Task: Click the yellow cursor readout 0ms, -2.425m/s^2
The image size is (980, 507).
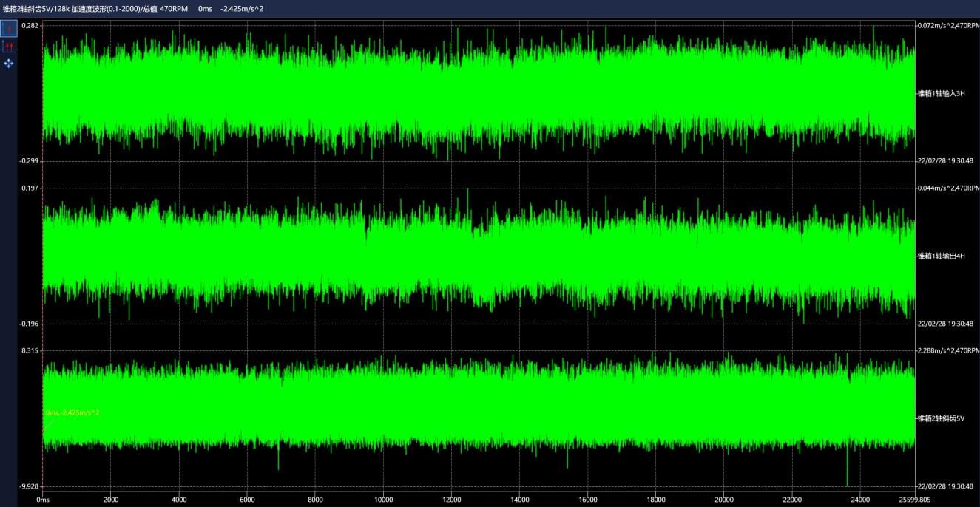Action: click(x=72, y=413)
